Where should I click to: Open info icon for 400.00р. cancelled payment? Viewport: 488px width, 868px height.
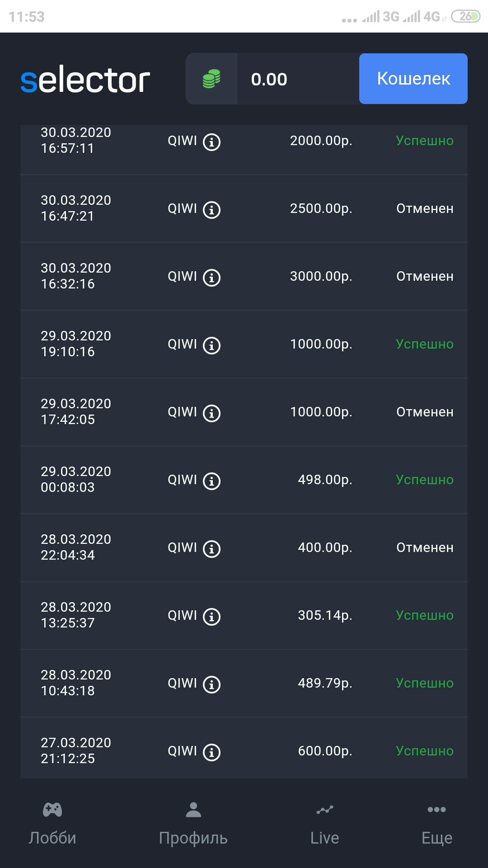211,549
